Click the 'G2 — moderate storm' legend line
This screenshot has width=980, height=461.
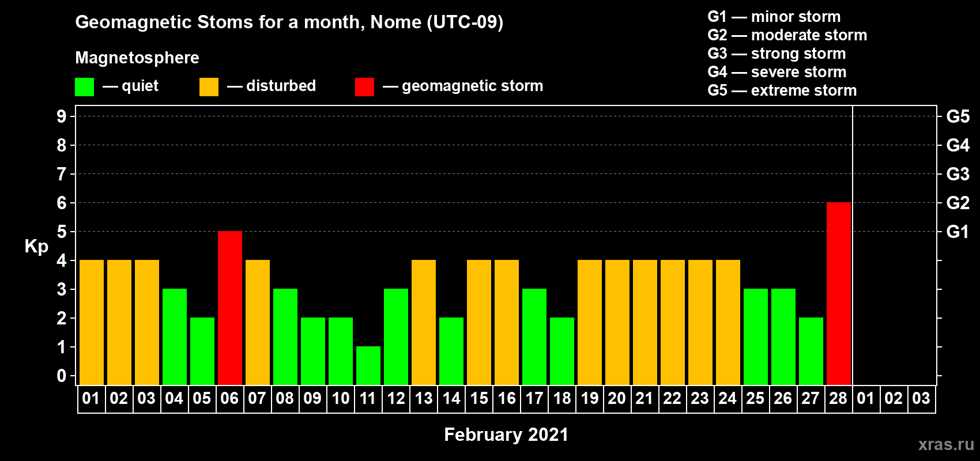[x=787, y=35]
